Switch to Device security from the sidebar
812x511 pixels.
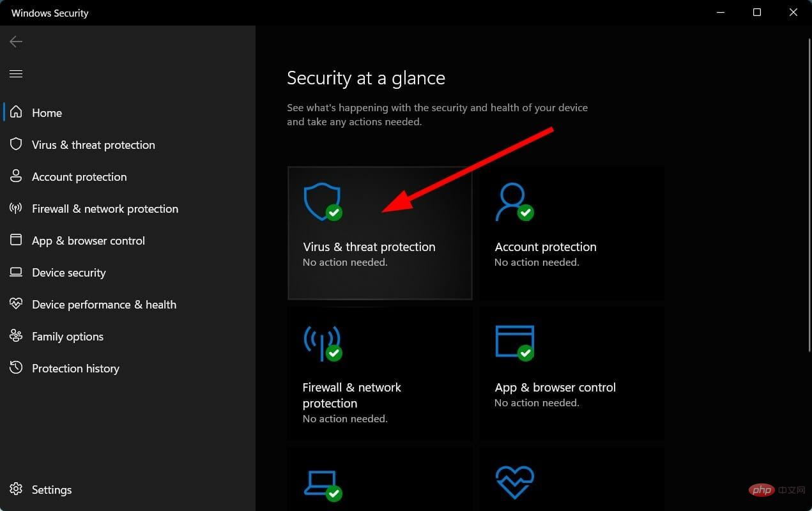[x=68, y=272]
